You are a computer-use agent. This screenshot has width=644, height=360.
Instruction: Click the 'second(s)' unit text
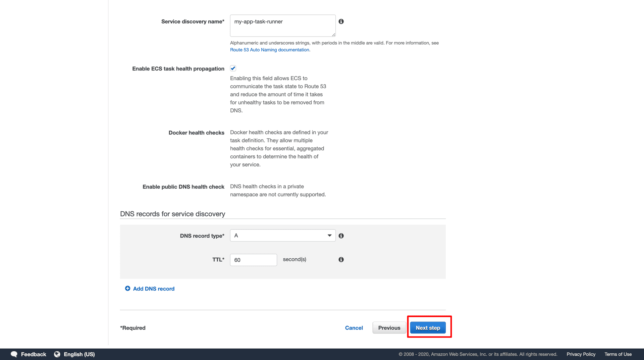tap(294, 259)
